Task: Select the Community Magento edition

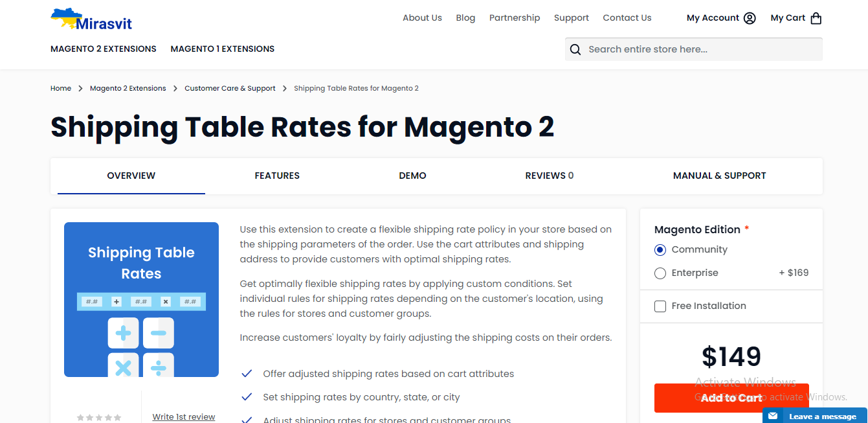Action: 660,249
